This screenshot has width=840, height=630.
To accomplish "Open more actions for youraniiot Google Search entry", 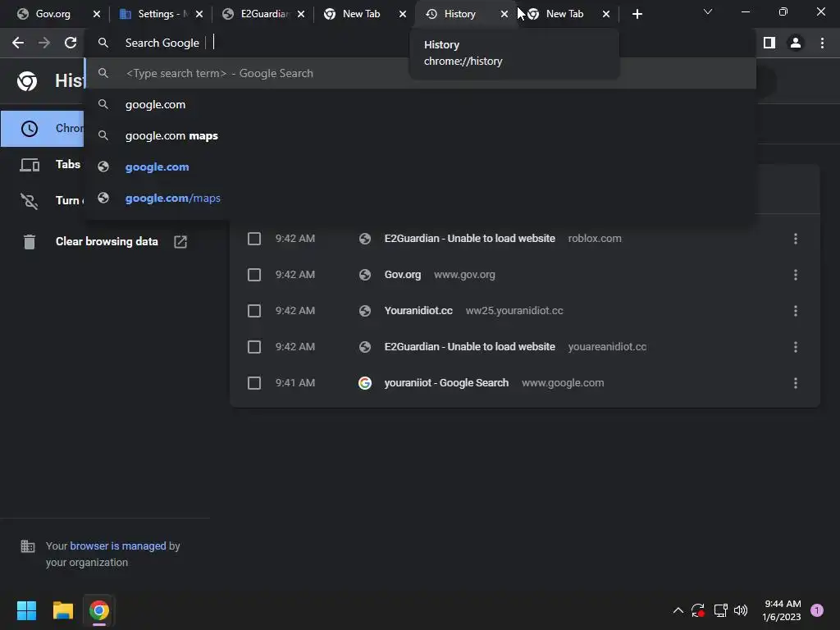I will (x=796, y=383).
